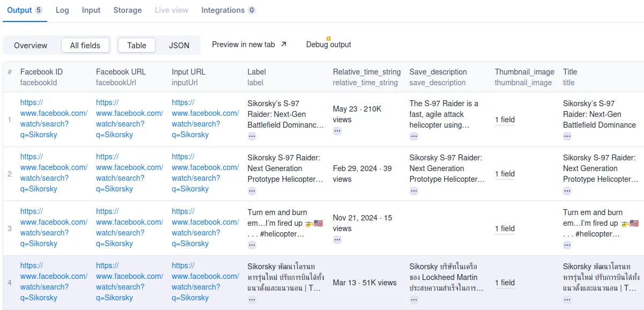Switch to JSON view
Screen dimensions: 644x310
[x=179, y=46]
